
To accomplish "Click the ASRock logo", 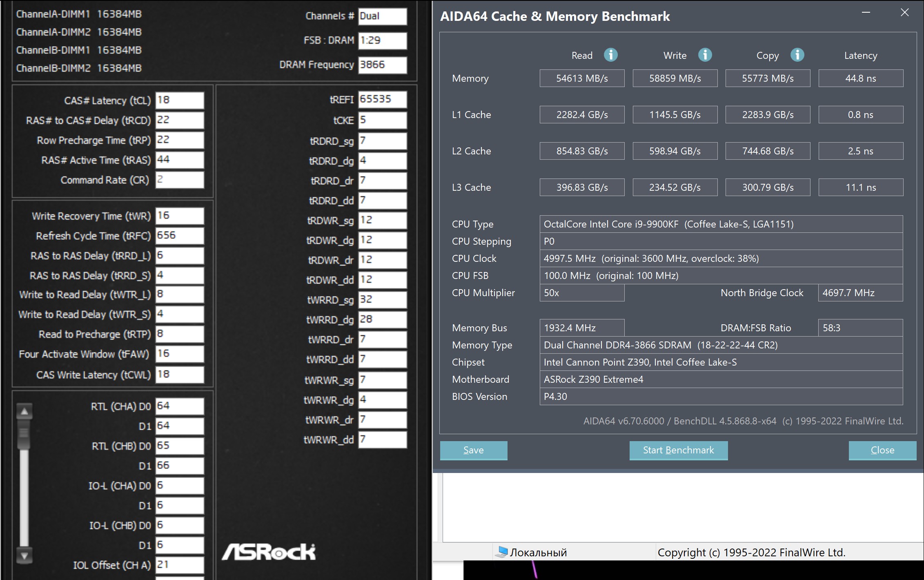I will coord(269,552).
